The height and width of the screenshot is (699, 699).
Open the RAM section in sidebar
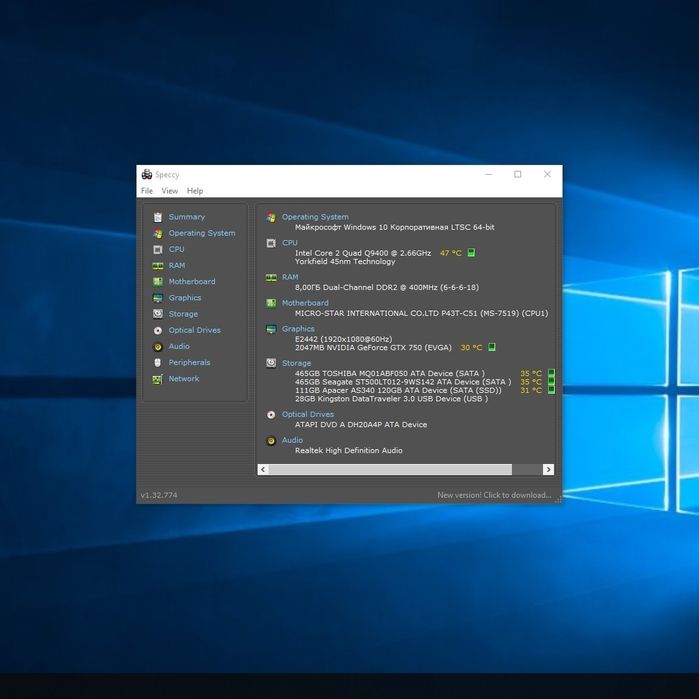(x=177, y=266)
